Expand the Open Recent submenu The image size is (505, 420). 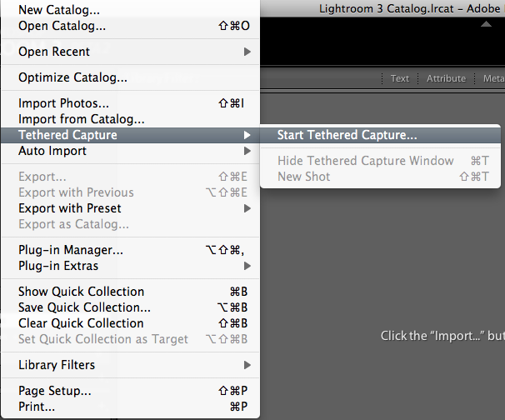click(54, 52)
